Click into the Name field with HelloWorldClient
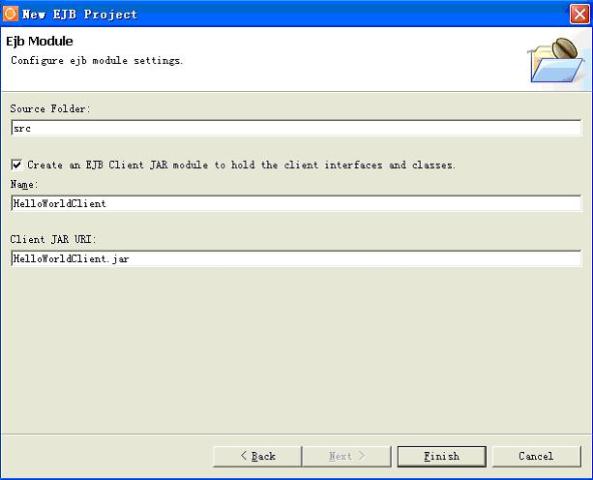 coord(296,203)
